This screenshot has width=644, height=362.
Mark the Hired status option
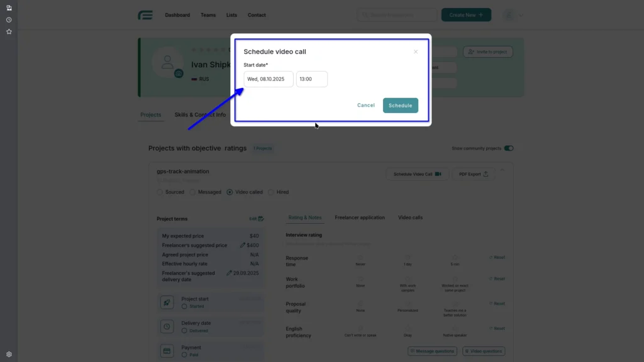point(271,192)
